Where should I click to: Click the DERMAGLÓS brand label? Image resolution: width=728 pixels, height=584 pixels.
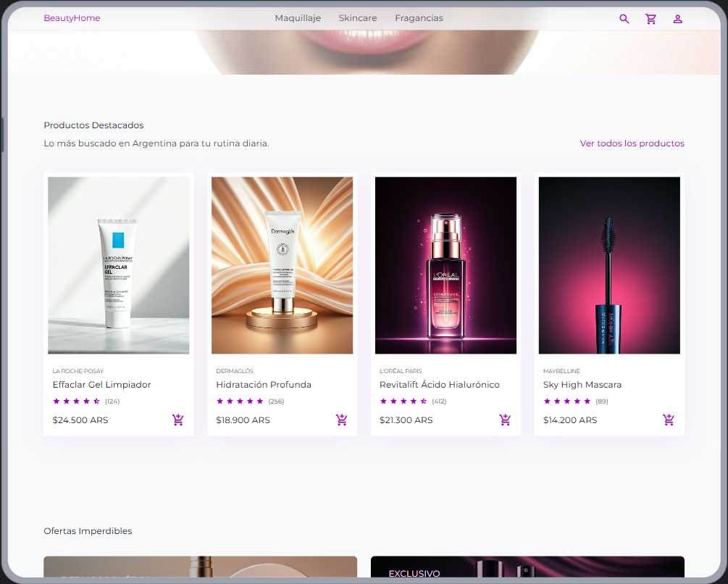tap(235, 371)
